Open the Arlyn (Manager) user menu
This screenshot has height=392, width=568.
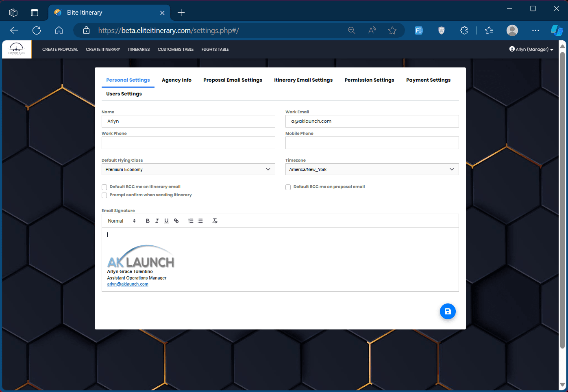531,49
